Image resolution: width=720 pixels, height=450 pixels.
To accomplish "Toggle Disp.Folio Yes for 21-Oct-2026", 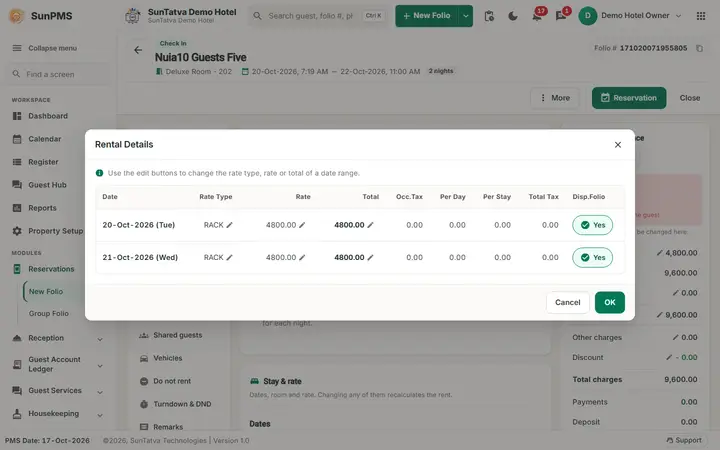I will (x=592, y=258).
